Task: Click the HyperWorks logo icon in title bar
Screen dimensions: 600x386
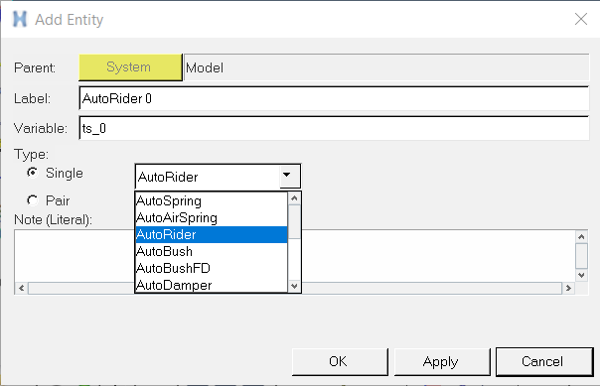Action: coord(20,19)
